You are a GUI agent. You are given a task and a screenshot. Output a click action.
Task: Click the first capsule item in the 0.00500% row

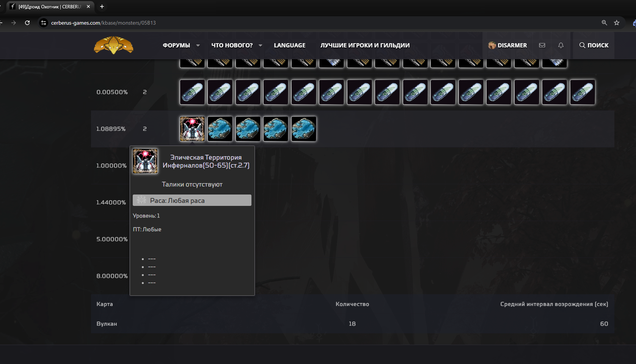[x=192, y=92]
